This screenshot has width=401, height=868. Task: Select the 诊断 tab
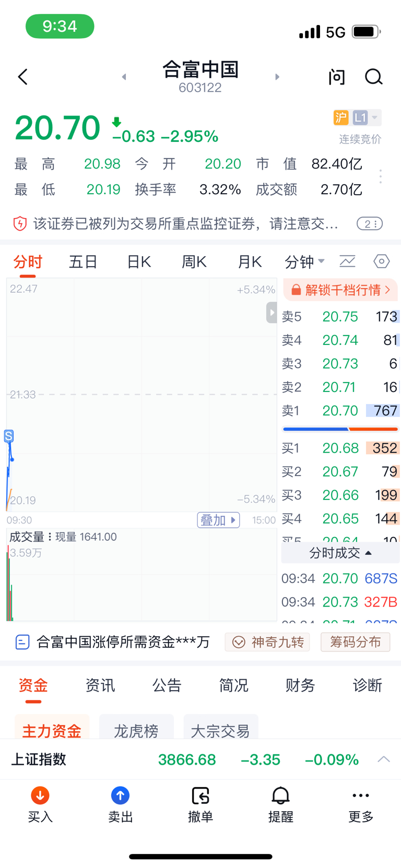[367, 685]
